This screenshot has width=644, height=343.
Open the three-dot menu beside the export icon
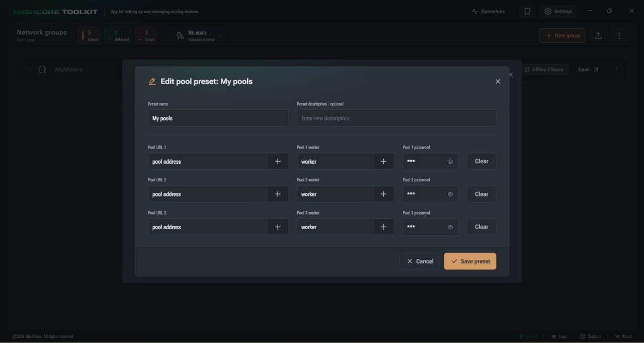click(x=619, y=36)
